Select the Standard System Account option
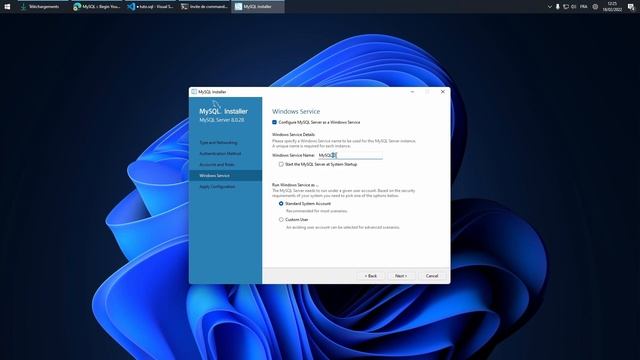Viewport: 640px width, 360px height. pyautogui.click(x=281, y=203)
